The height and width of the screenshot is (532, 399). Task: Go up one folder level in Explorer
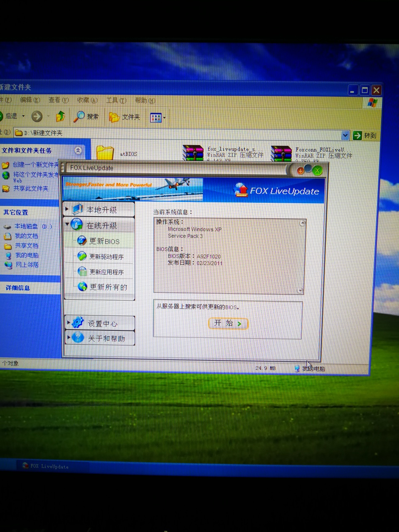[x=61, y=116]
